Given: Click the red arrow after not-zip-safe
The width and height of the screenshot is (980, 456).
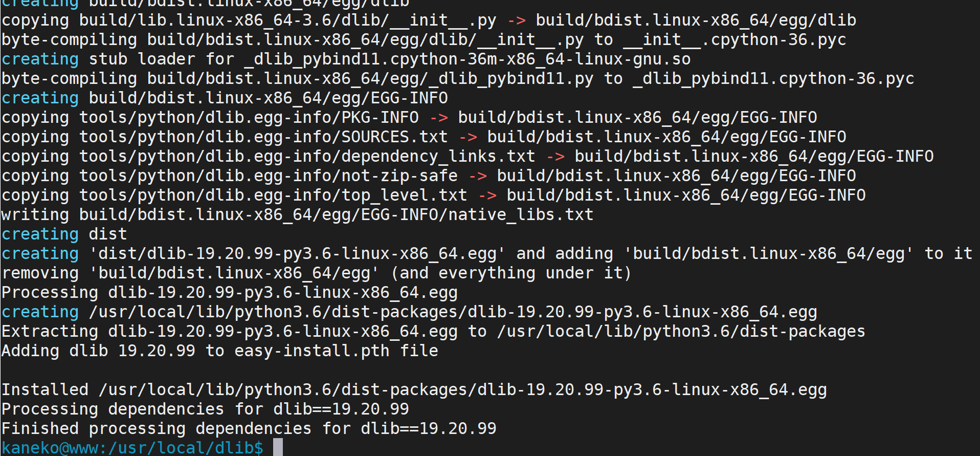Looking at the screenshot, I should [x=478, y=176].
